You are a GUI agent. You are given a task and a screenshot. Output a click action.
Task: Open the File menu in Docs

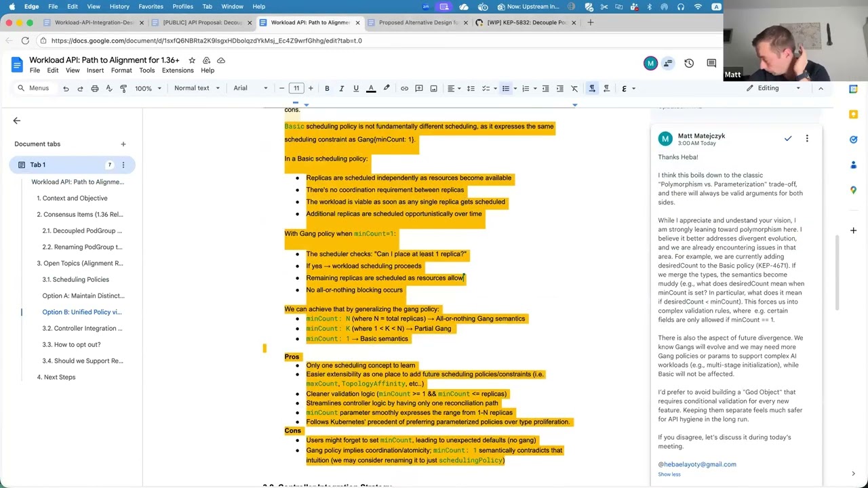[x=35, y=70]
